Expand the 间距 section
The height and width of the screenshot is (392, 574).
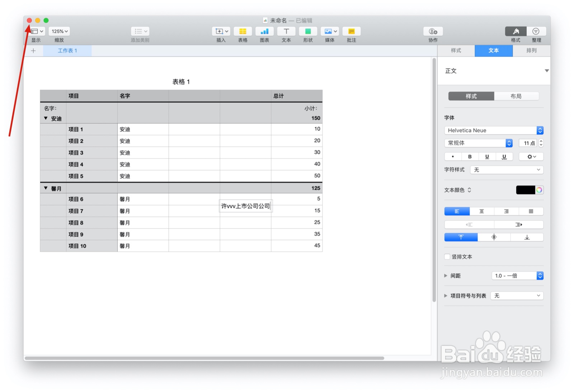click(446, 275)
